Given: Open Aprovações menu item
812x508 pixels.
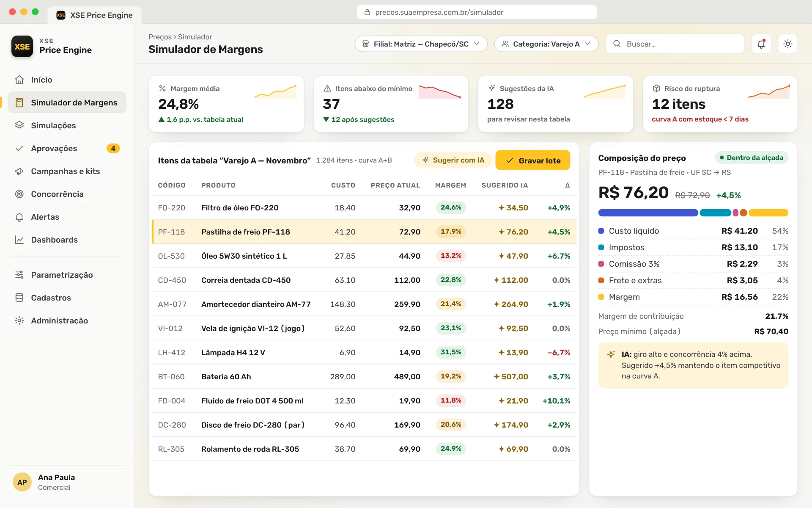Looking at the screenshot, I should pos(67,148).
